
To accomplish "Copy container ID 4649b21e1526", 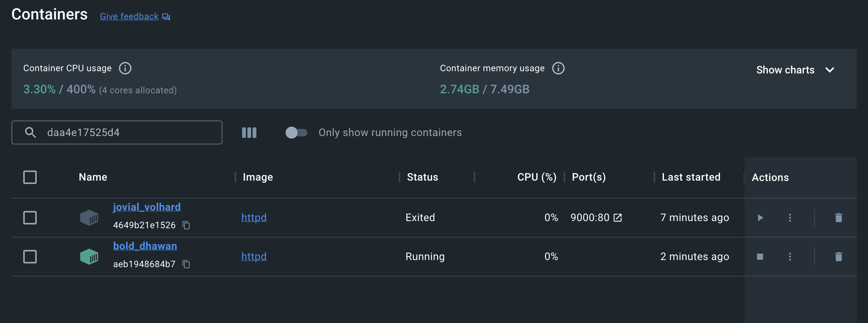I will 186,225.
